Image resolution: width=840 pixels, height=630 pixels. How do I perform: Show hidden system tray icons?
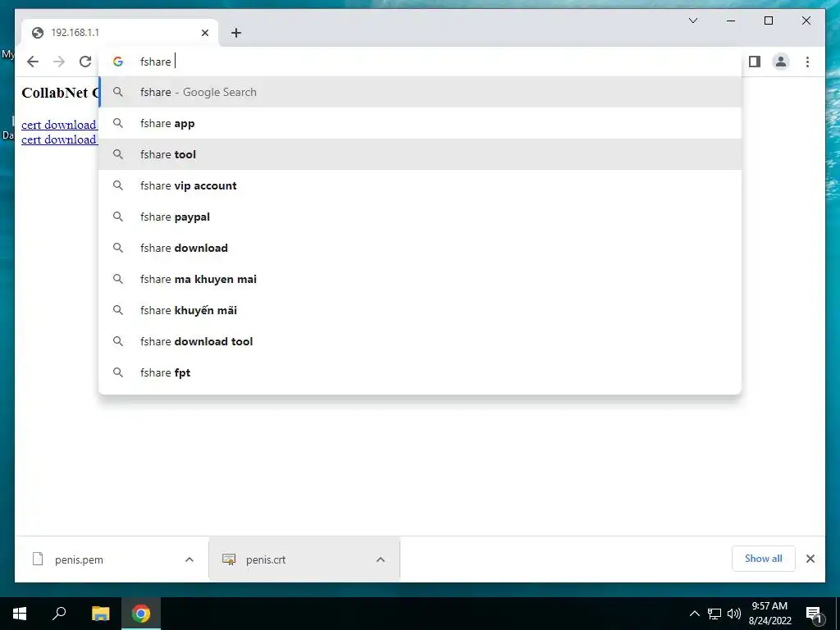[694, 614]
